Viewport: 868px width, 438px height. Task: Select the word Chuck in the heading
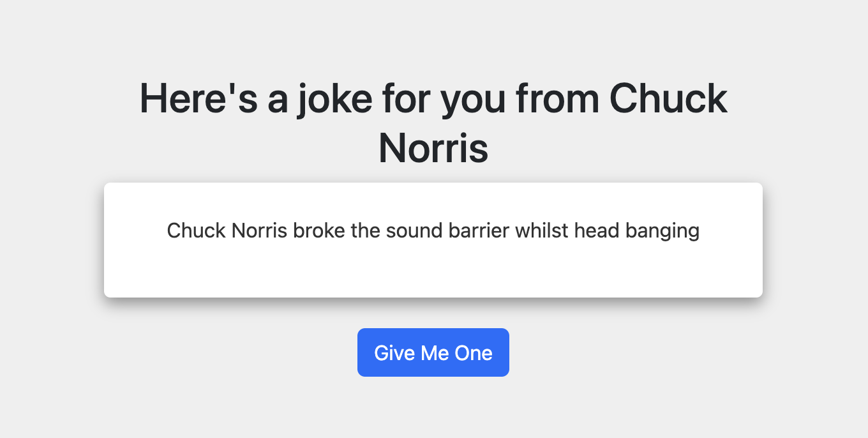point(668,98)
